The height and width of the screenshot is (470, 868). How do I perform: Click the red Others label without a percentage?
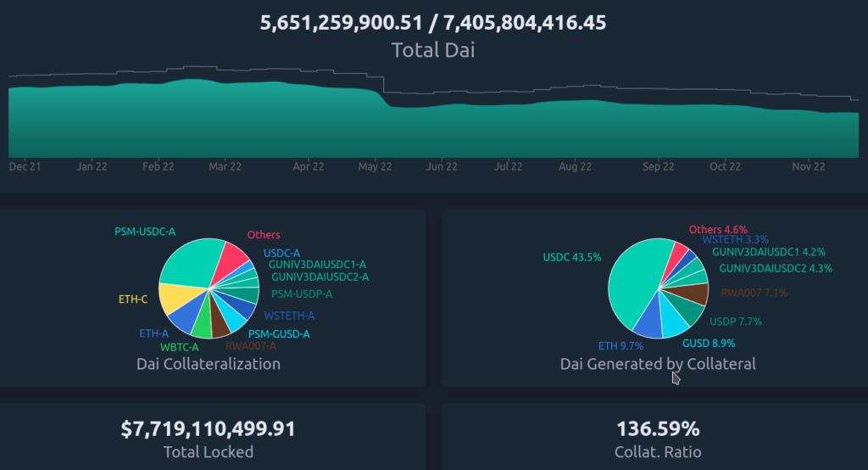[x=264, y=235]
